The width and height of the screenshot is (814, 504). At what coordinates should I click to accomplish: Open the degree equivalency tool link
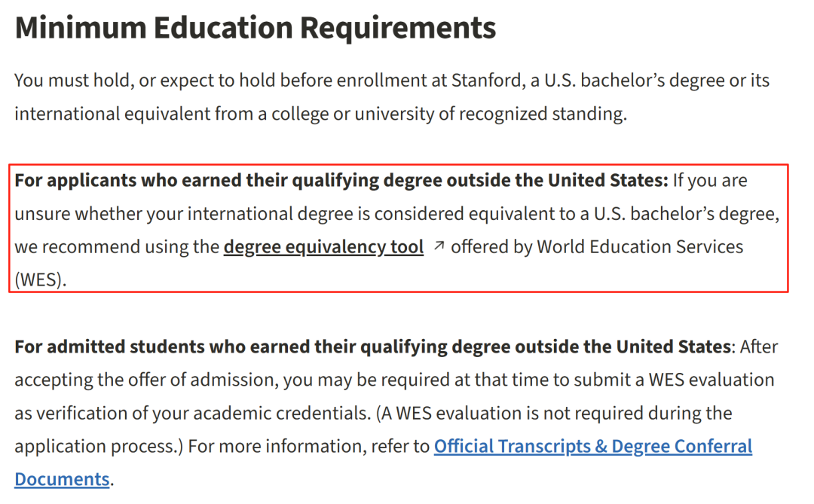(x=323, y=247)
